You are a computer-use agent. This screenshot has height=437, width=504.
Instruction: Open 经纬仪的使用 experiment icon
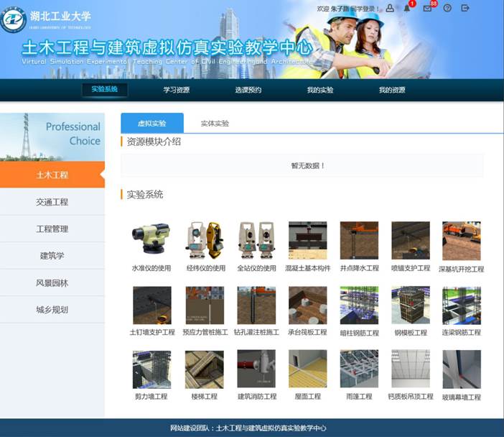coord(205,241)
